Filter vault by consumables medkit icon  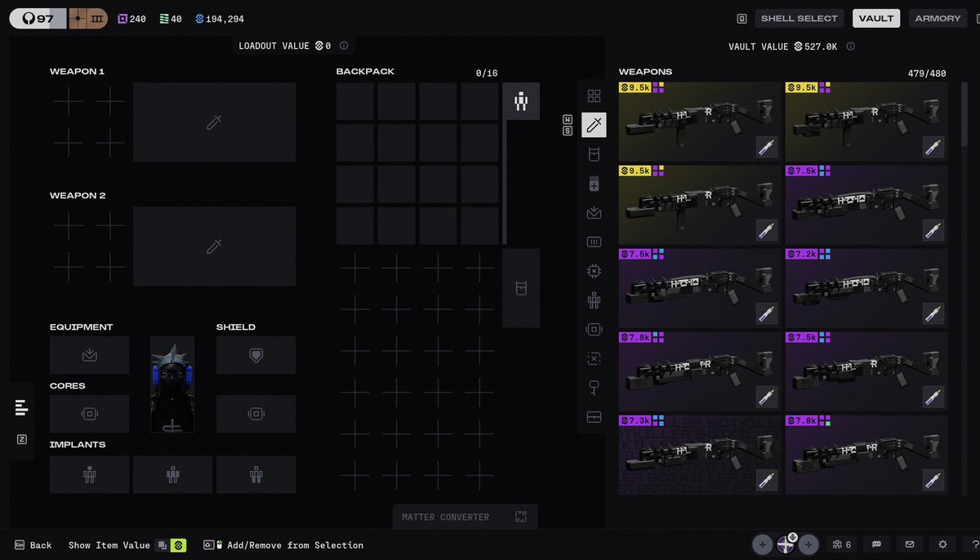click(594, 184)
